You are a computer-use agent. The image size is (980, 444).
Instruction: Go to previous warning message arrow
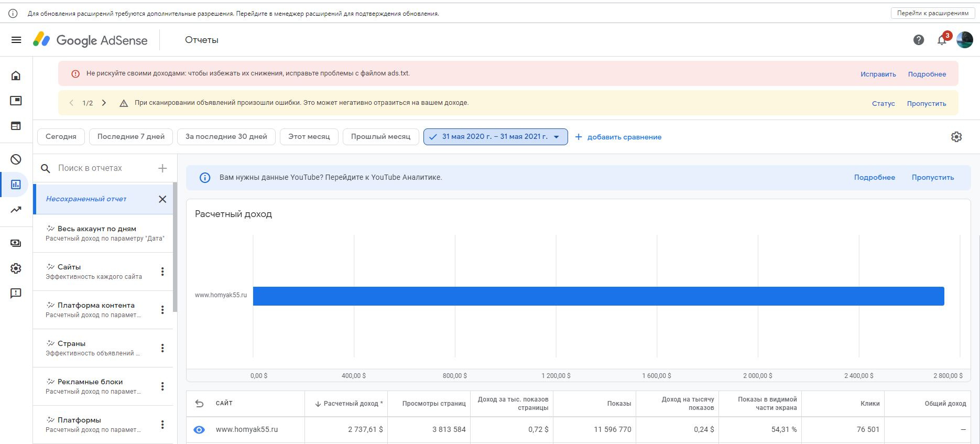71,103
